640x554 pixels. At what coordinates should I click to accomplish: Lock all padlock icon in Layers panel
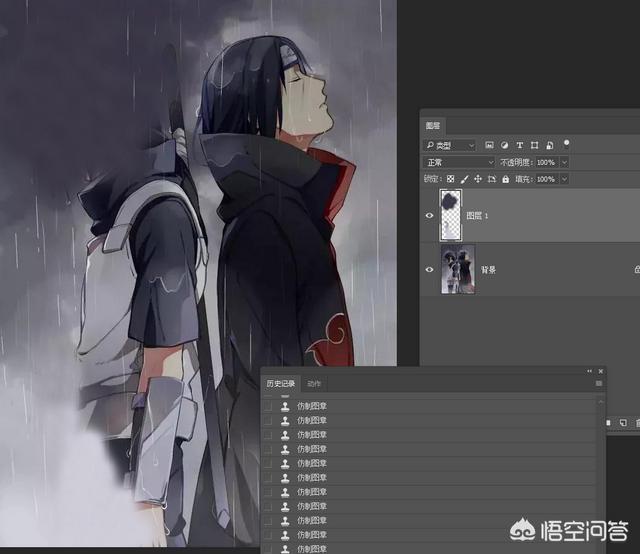click(x=506, y=179)
